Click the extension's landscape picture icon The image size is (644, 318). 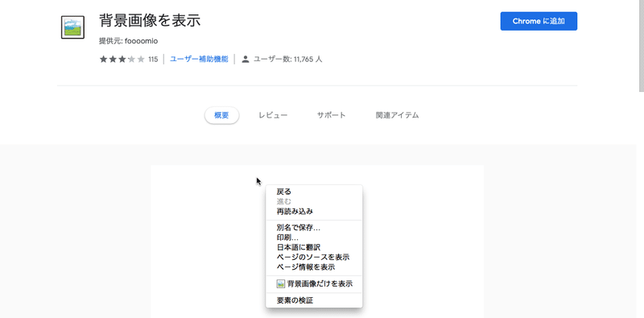72,27
